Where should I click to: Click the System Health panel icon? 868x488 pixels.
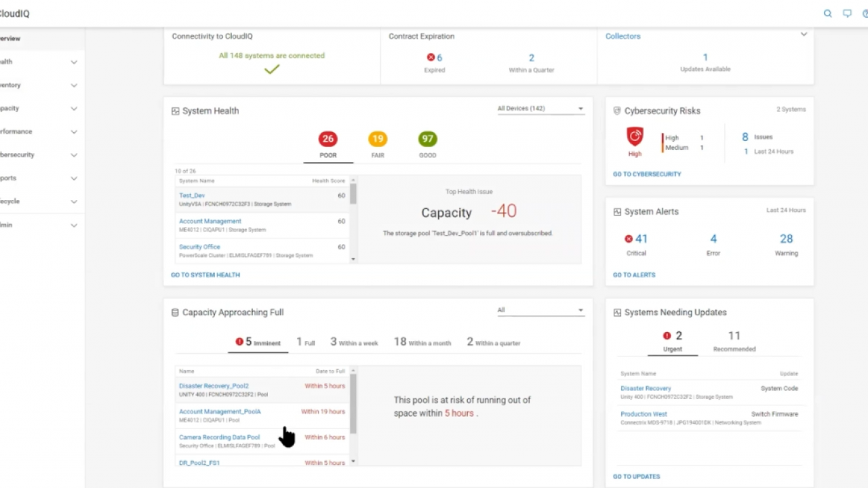point(175,111)
